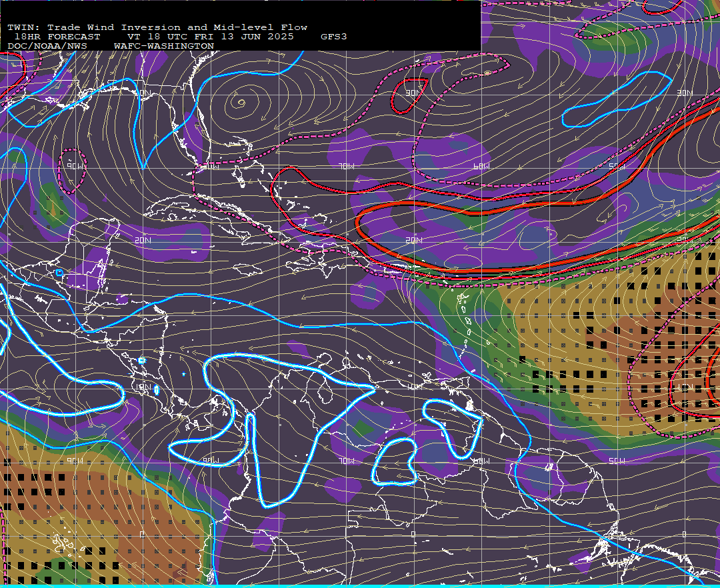Click the 70W label over Colombia
The width and height of the screenshot is (720, 588).
pos(347,461)
